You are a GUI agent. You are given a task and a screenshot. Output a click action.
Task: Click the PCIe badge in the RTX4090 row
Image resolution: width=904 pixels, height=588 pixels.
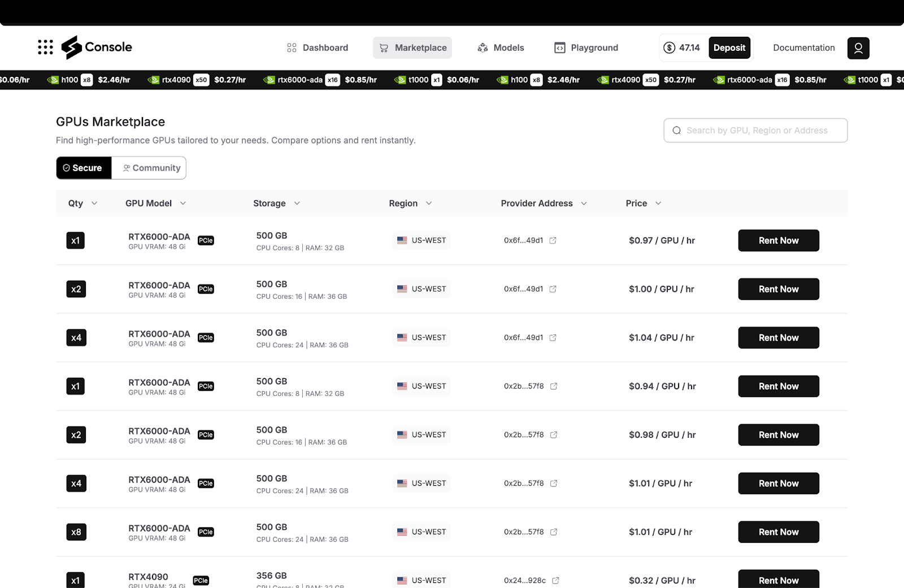[x=201, y=581]
